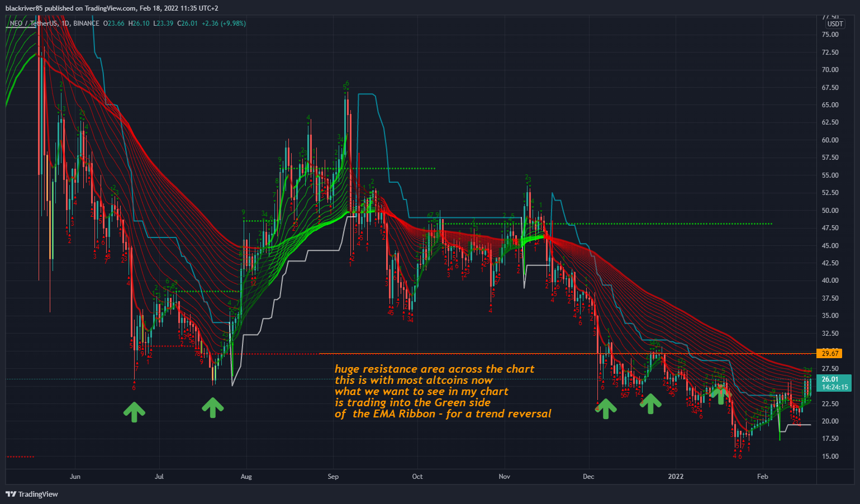Click the 65.00 price axis label
The width and height of the screenshot is (860, 504).
coord(830,105)
